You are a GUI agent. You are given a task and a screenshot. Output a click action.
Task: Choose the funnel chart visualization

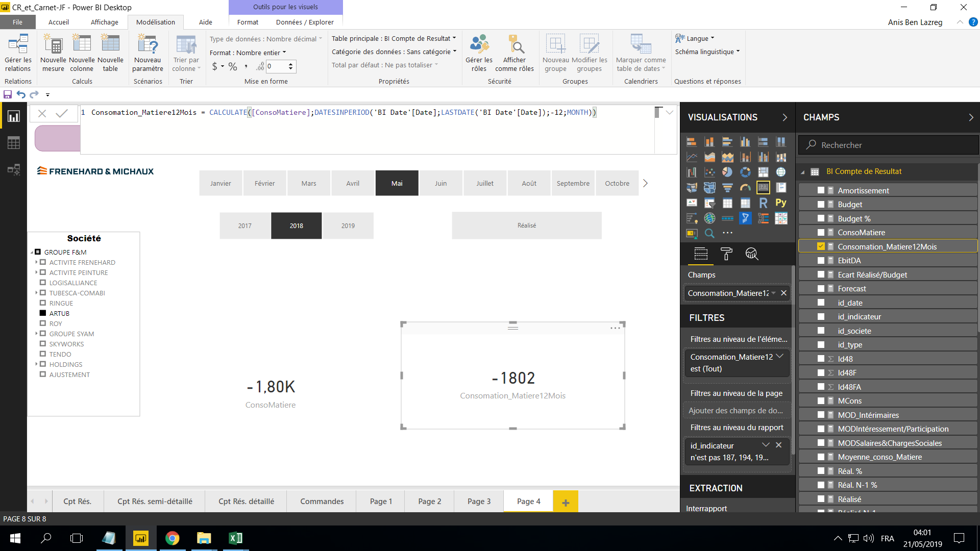click(727, 188)
